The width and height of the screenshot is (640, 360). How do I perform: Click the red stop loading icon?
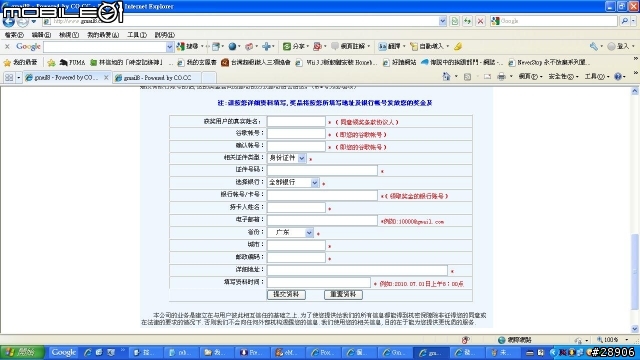point(480,21)
